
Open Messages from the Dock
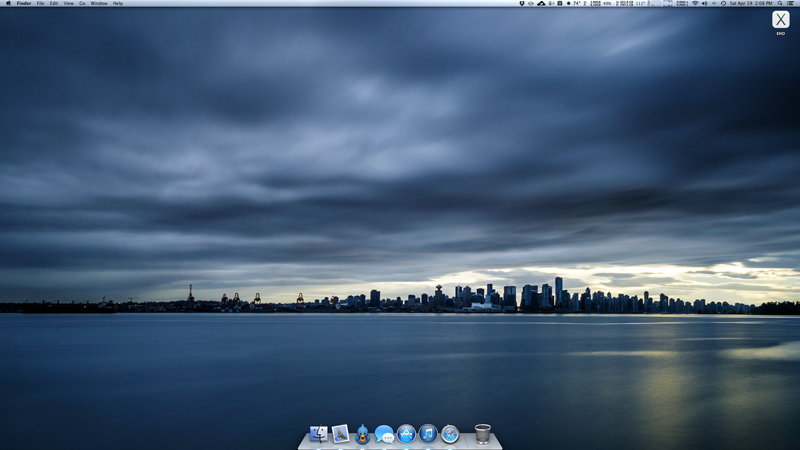(x=384, y=434)
